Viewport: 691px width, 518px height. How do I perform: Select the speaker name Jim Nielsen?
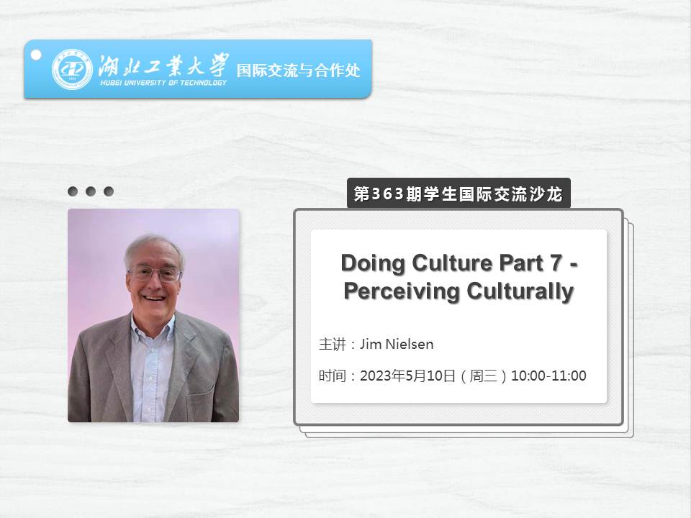click(398, 345)
